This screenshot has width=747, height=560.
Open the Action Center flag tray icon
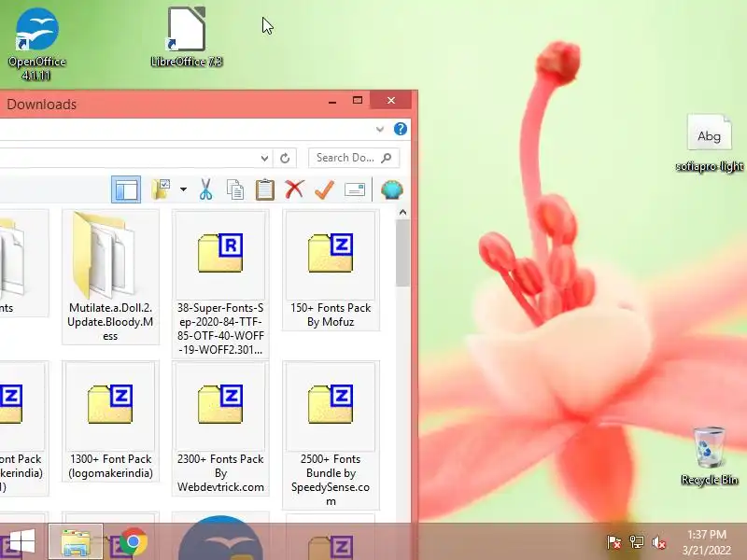coord(613,542)
